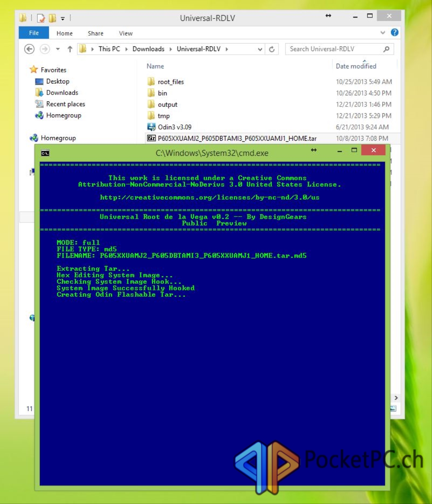This screenshot has height=504, width=432.
Task: Sort files by the Name column
Action: (155, 66)
